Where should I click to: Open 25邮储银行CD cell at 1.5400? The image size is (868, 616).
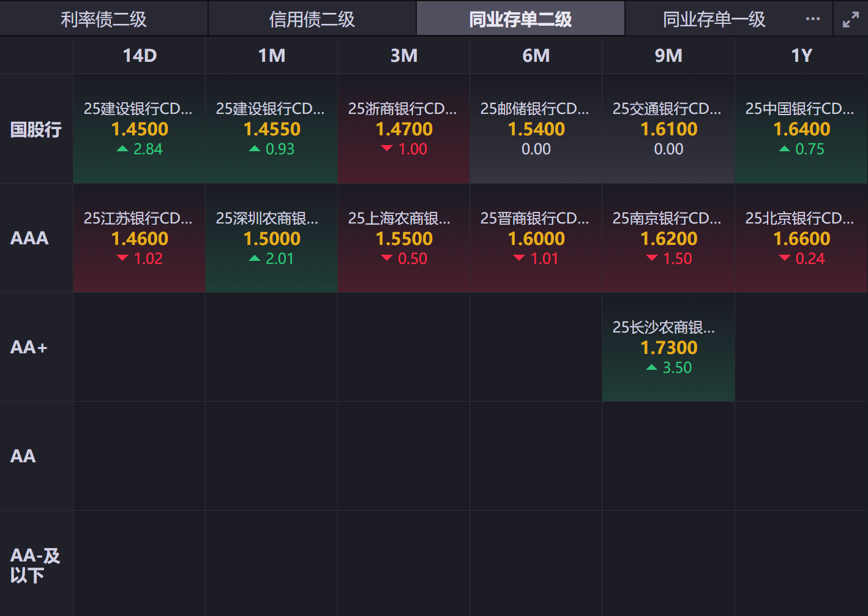[x=536, y=129]
